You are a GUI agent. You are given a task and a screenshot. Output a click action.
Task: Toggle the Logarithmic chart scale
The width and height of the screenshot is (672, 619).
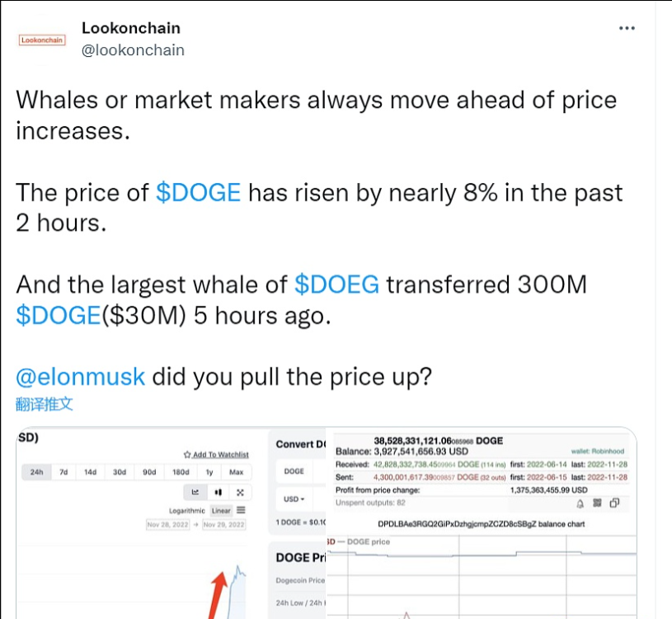pyautogui.click(x=188, y=511)
